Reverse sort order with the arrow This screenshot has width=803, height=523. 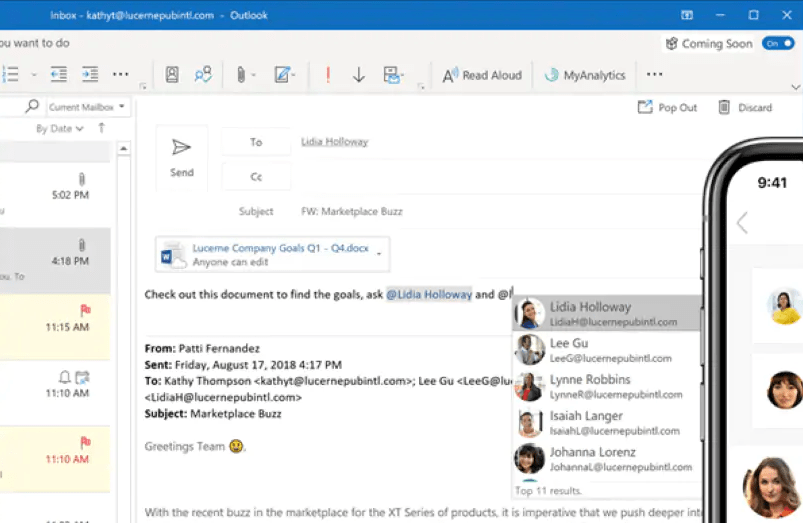(101, 128)
